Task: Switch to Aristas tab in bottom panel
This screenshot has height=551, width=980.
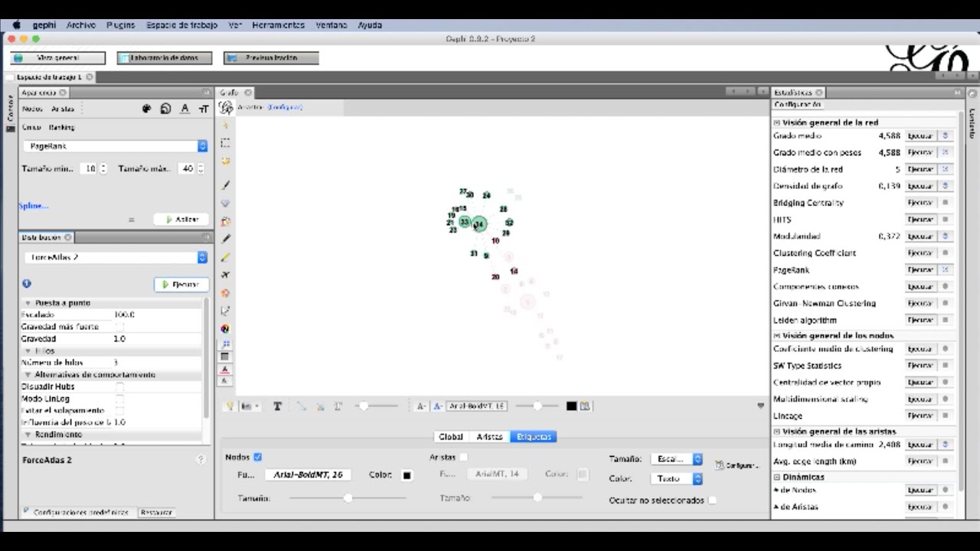Action: pyautogui.click(x=489, y=437)
